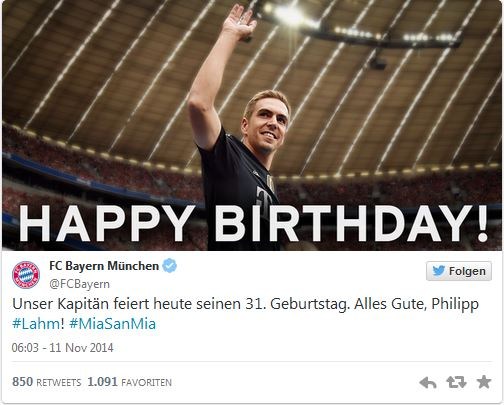This screenshot has width=504, height=405.
Task: Click the Twitter bird icon in Folgen
Action: (x=438, y=271)
